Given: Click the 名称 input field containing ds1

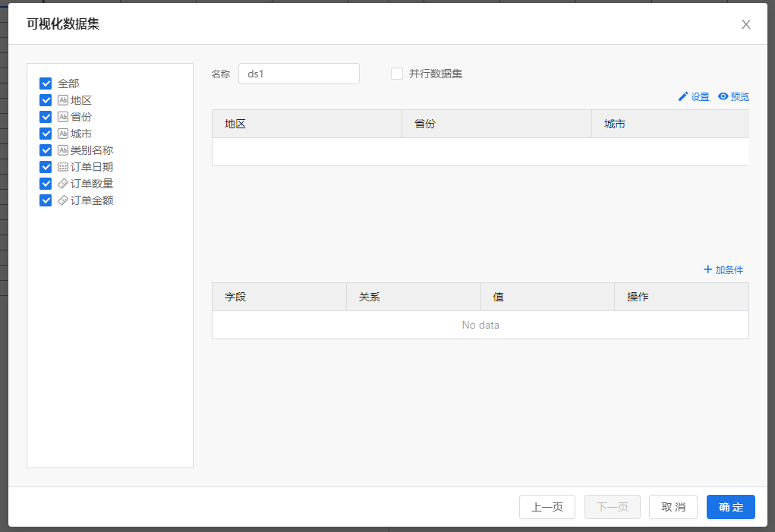Looking at the screenshot, I should [299, 74].
